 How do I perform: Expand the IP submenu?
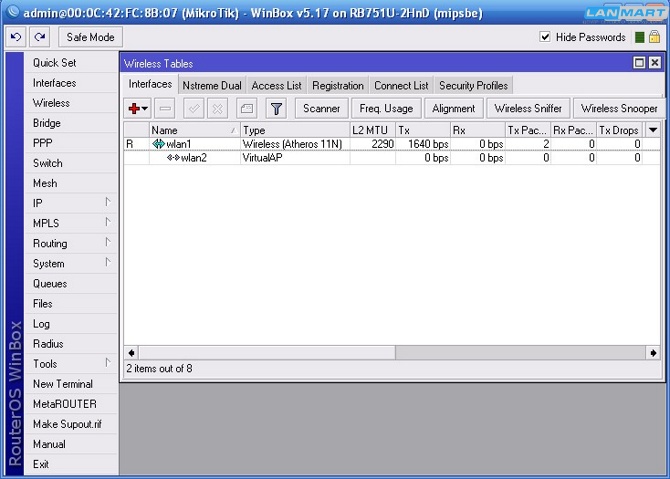click(108, 202)
